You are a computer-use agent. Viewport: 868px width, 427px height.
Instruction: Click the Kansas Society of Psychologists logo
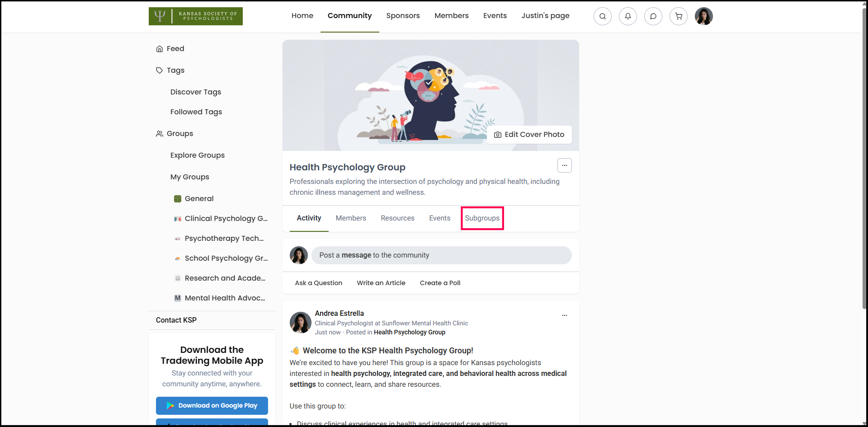coord(195,16)
